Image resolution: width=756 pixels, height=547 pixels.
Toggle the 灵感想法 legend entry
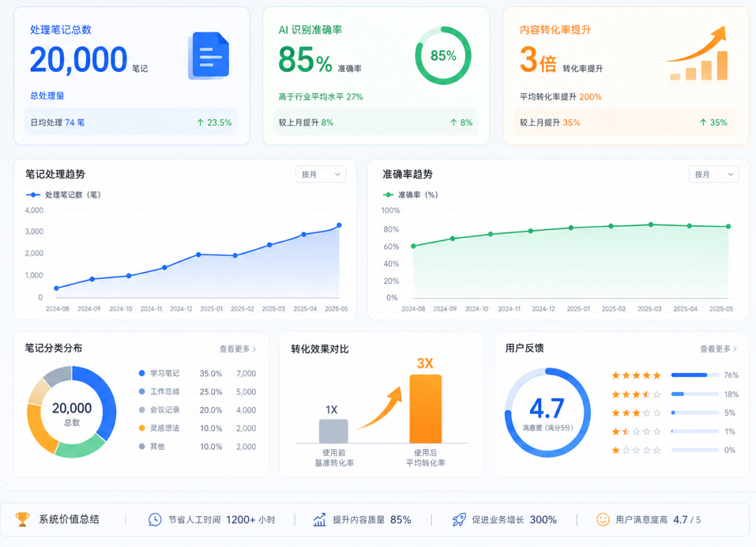(159, 428)
